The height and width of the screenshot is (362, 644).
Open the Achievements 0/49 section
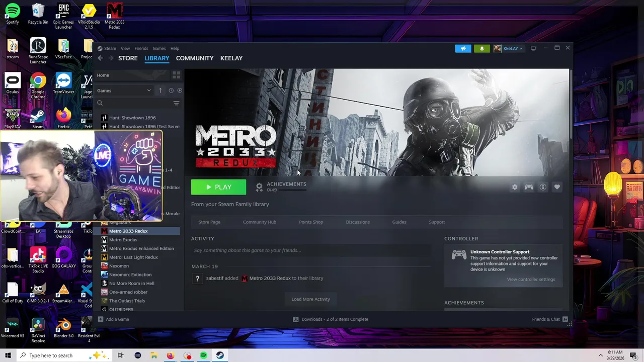pos(281,187)
